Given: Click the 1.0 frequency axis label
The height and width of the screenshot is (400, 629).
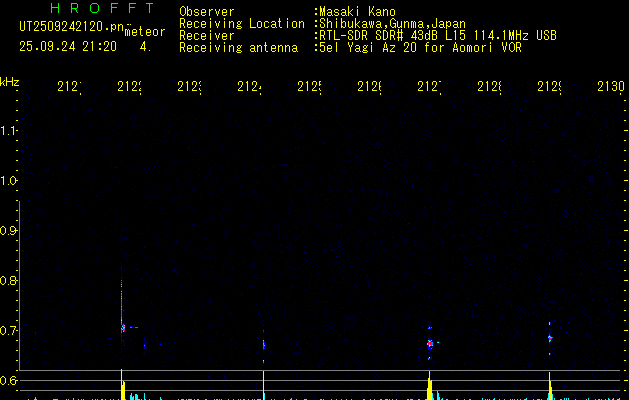Looking at the screenshot, I should (x=8, y=181).
